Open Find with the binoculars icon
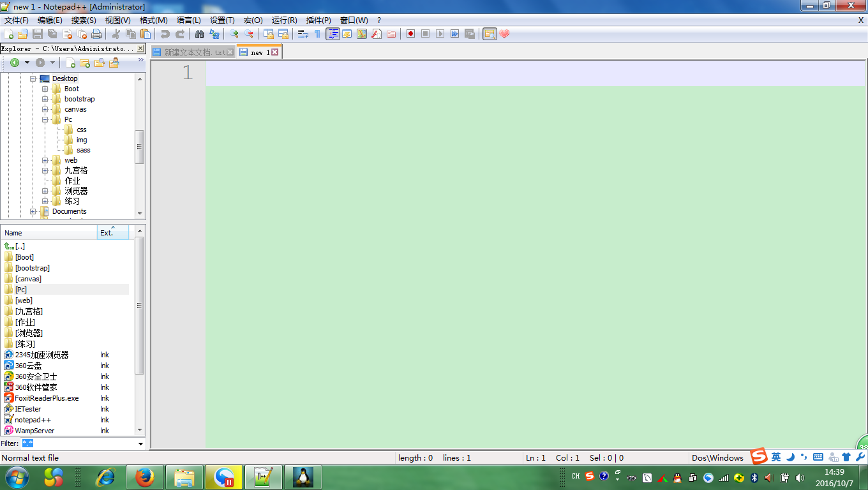Screen dimensions: 868x490 [200, 34]
